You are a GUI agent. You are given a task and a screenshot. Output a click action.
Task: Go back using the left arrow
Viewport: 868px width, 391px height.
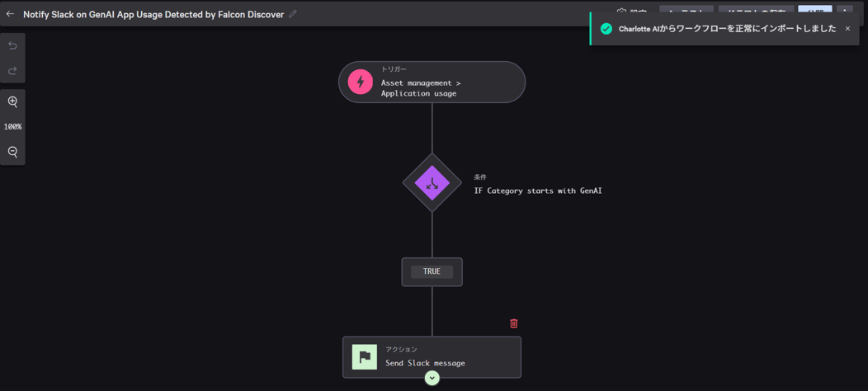click(9, 14)
